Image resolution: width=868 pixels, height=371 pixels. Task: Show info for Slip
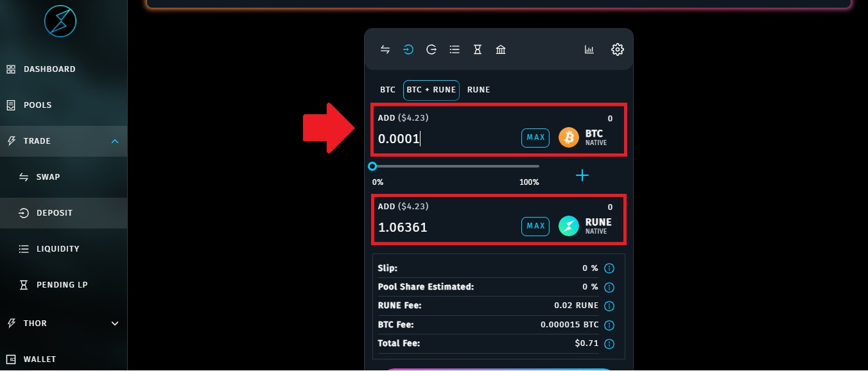pyautogui.click(x=610, y=268)
